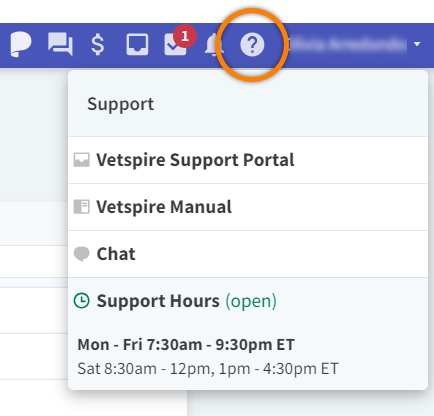
Task: Click the blurred user name menu
Action: point(349,44)
